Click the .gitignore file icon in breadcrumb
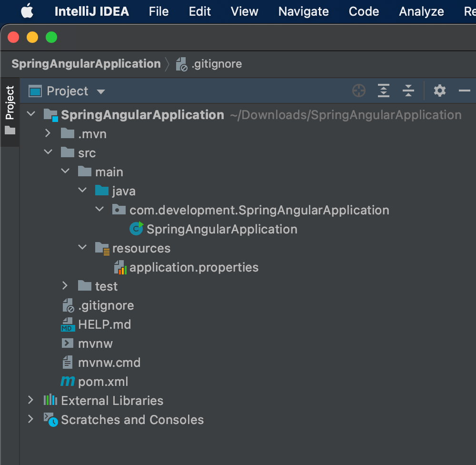The height and width of the screenshot is (465, 476). click(x=181, y=64)
